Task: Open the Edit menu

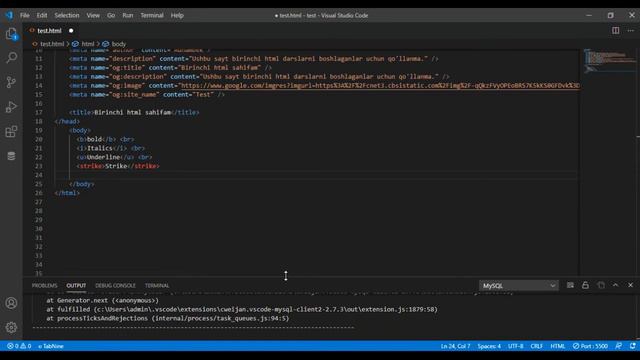Action: (42, 16)
